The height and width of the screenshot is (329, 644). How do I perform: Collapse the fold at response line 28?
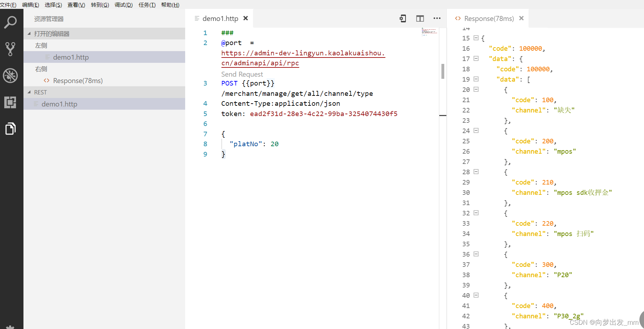[476, 171]
